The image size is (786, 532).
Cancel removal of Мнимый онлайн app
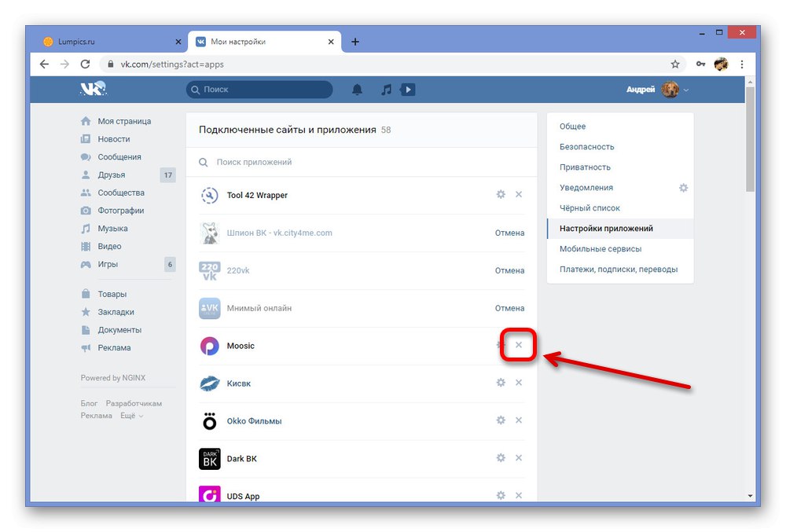pos(510,308)
